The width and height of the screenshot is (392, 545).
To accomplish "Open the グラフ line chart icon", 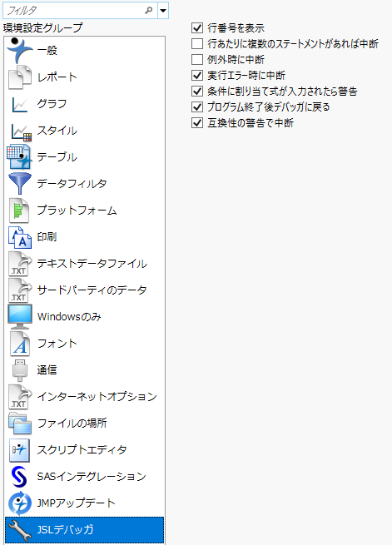I will pos(20,104).
